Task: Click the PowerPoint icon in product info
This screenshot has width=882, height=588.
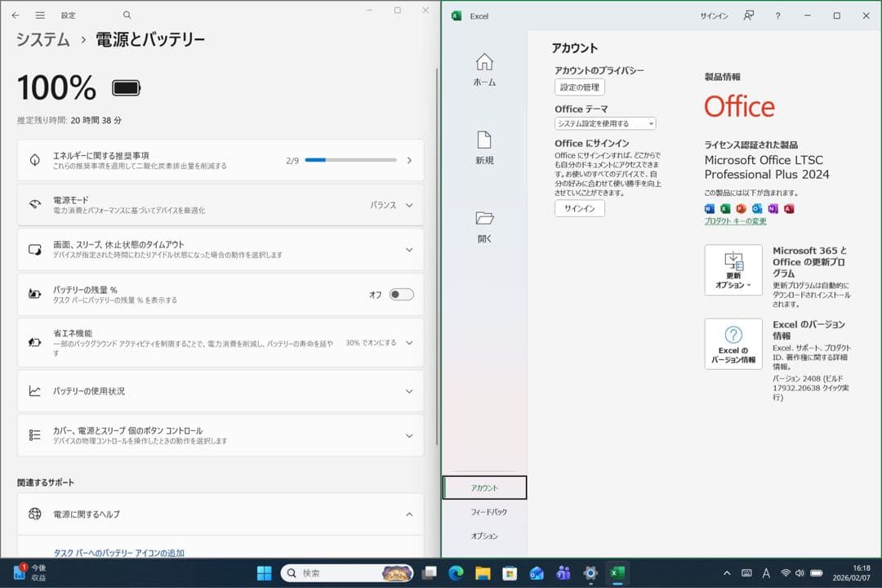Action: pyautogui.click(x=741, y=208)
